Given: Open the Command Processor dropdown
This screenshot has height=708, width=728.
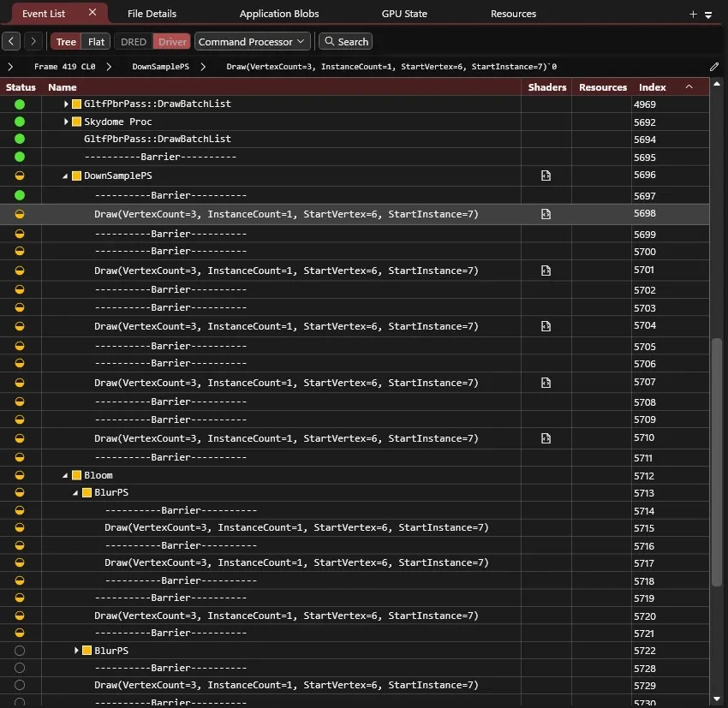Looking at the screenshot, I should coord(252,42).
